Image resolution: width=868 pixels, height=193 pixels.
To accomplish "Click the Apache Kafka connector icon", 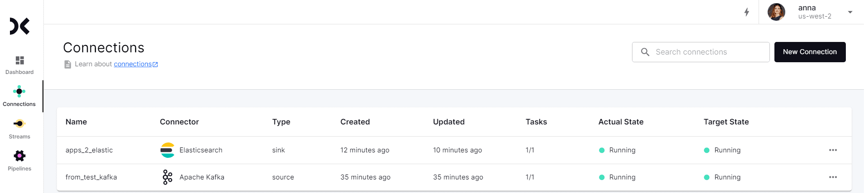I will pos(167,177).
